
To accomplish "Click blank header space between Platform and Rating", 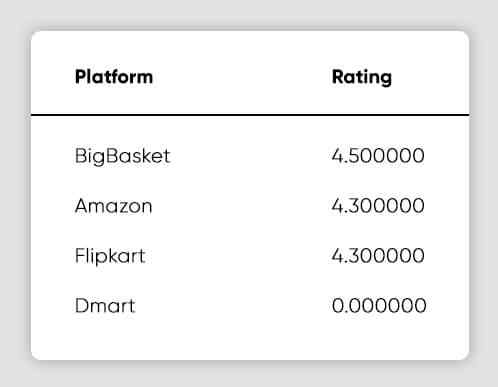I will click(242, 77).
